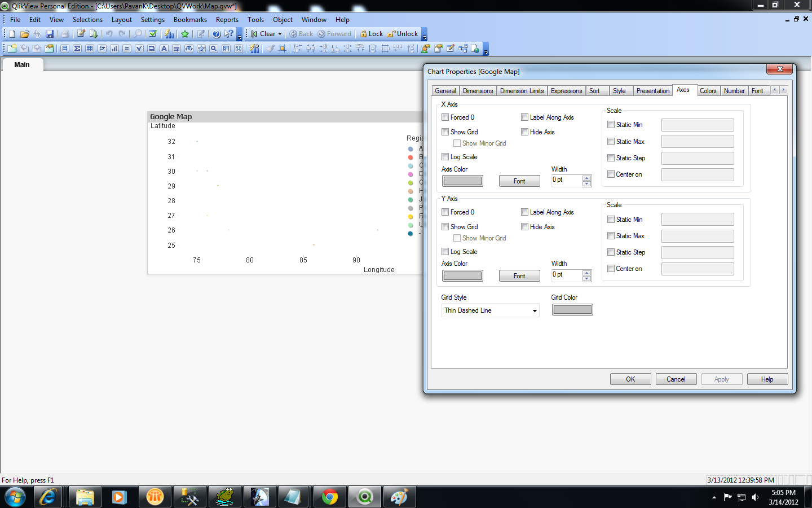Viewport: 812px width, 508px height.
Task: Open the Clear dropdown arrow
Action: click(x=280, y=34)
